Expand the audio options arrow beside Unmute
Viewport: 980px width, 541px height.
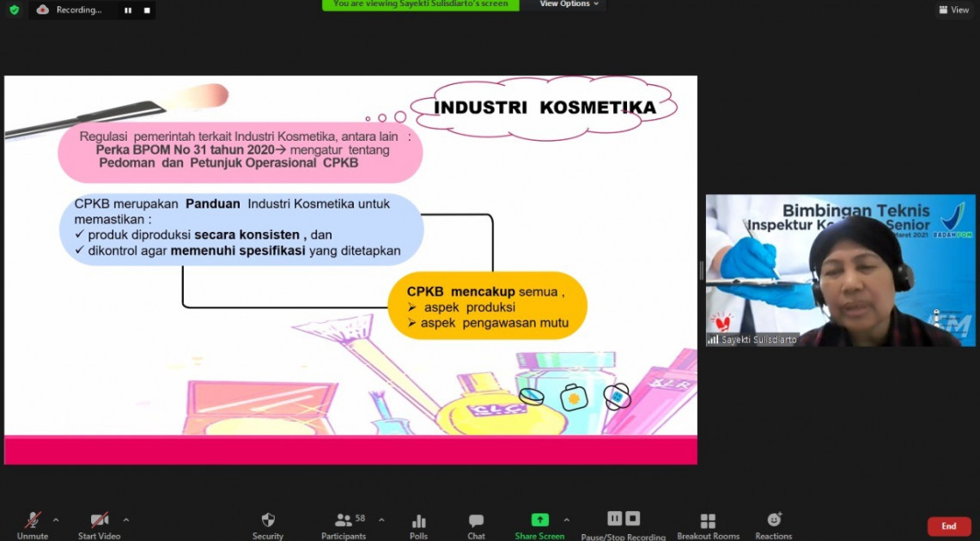pos(56,520)
